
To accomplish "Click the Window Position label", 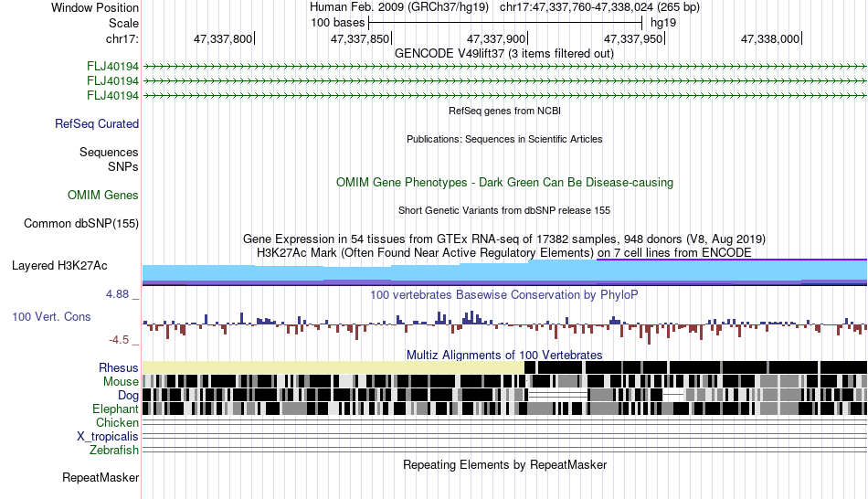I will pos(95,7).
